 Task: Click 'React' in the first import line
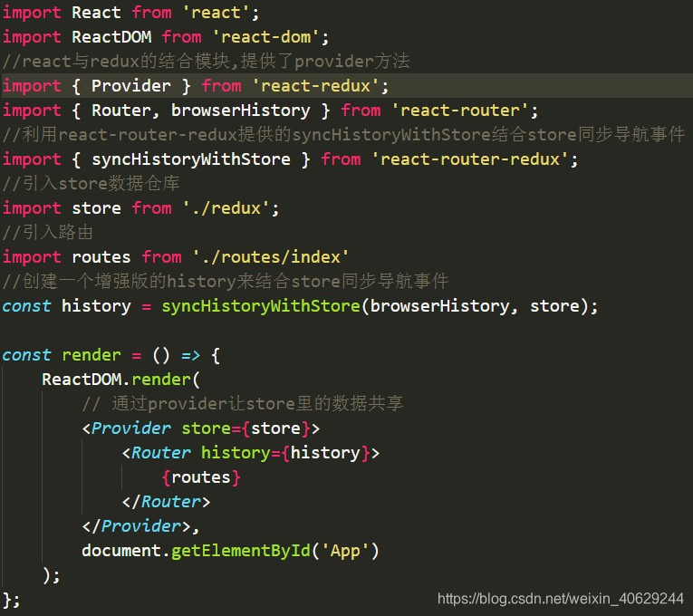[x=96, y=13]
